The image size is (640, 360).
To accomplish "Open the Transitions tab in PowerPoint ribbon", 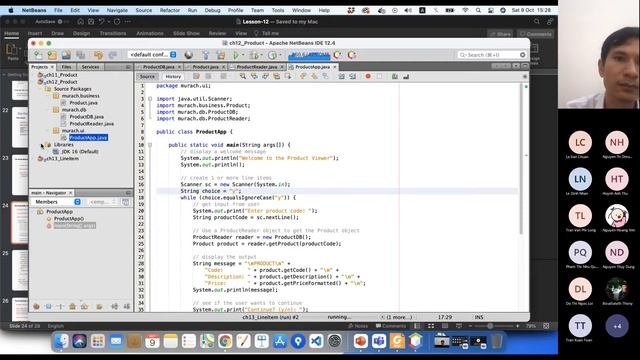I will tap(113, 33).
